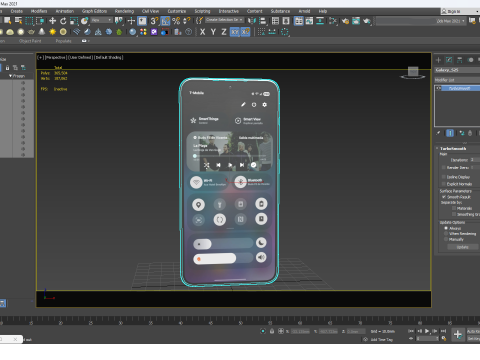The width and height of the screenshot is (480, 360).
Task: Open the Rendered Frame Window icon
Action: pyautogui.click(x=356, y=21)
